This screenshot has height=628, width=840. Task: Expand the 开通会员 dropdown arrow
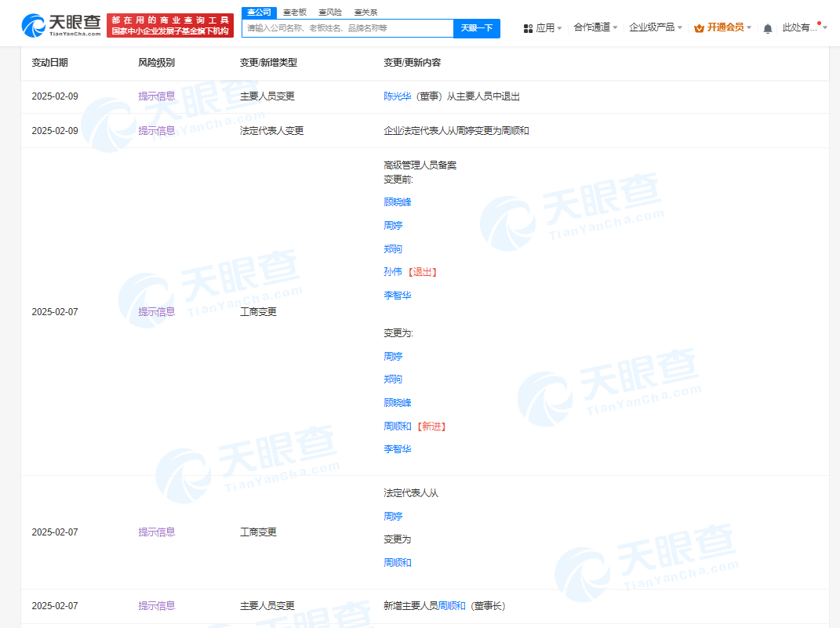click(747, 26)
